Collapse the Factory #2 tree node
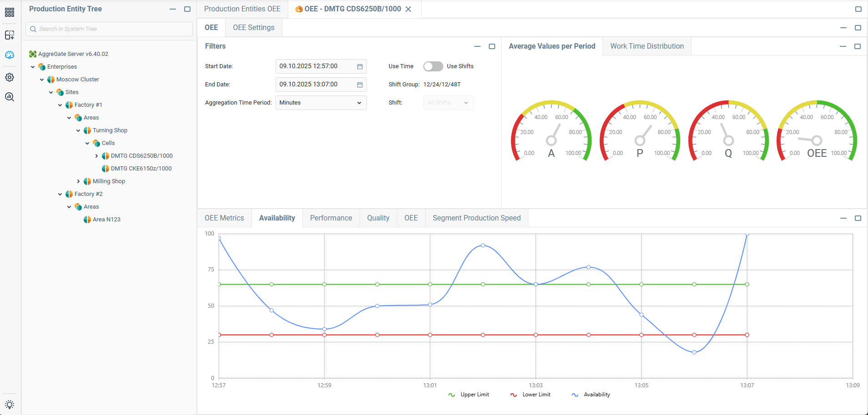The image size is (868, 415). pos(60,194)
